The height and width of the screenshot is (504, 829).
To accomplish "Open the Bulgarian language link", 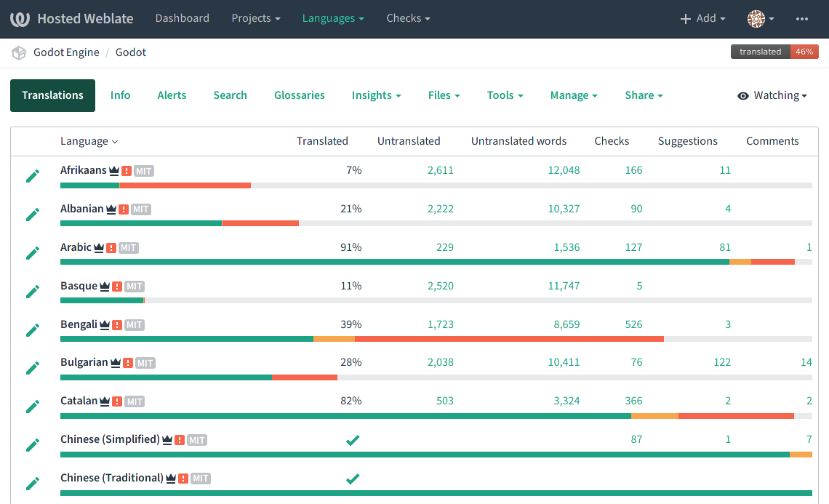I will tap(84, 362).
